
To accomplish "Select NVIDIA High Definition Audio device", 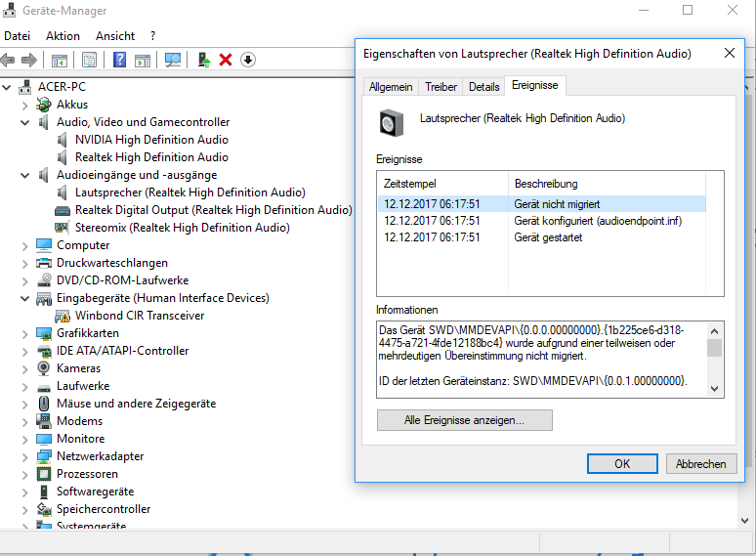I will [x=151, y=140].
